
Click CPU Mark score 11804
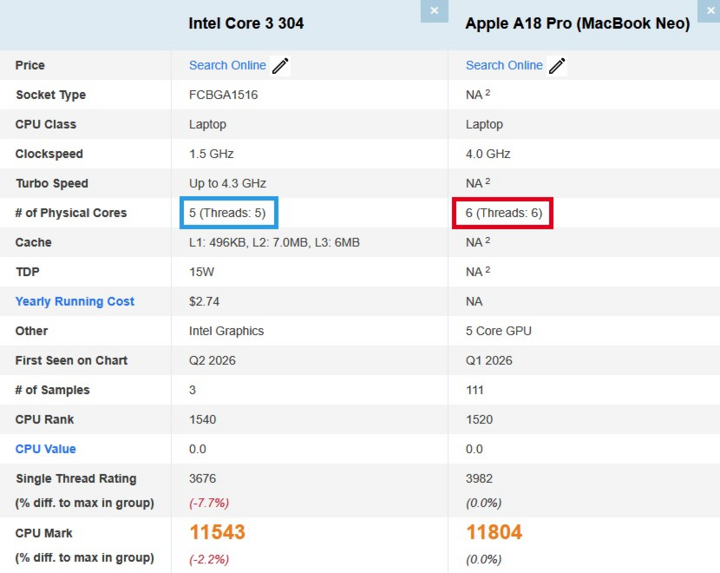click(494, 532)
